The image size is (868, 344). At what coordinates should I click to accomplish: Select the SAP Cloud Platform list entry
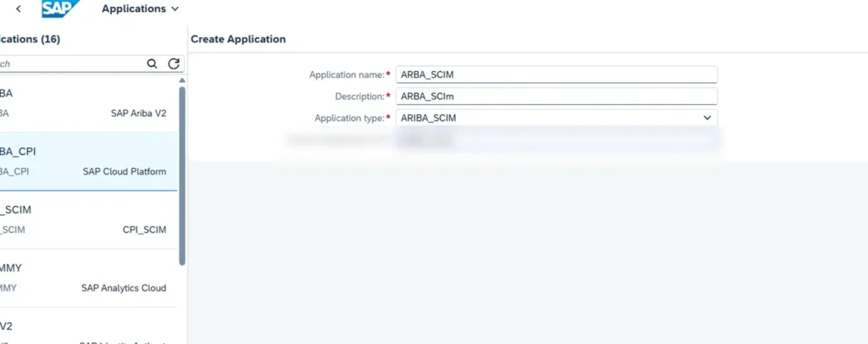(85, 161)
